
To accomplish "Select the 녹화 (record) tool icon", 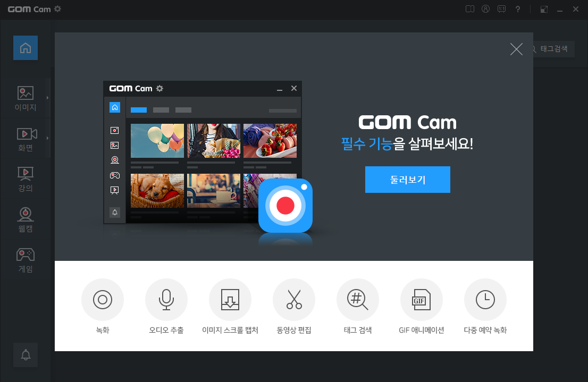I will 103,299.
